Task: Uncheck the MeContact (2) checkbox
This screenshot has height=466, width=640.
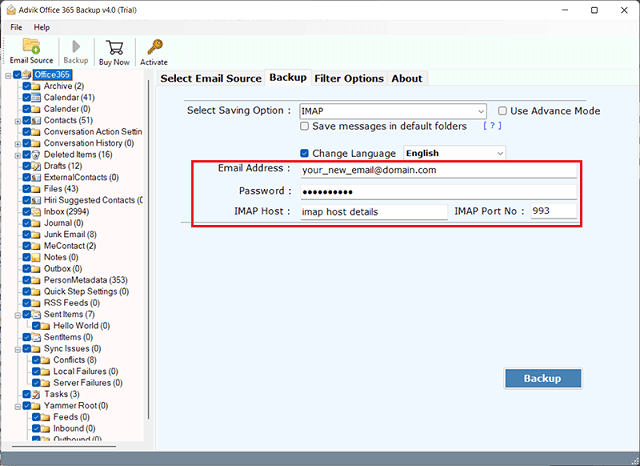Action: [27, 246]
